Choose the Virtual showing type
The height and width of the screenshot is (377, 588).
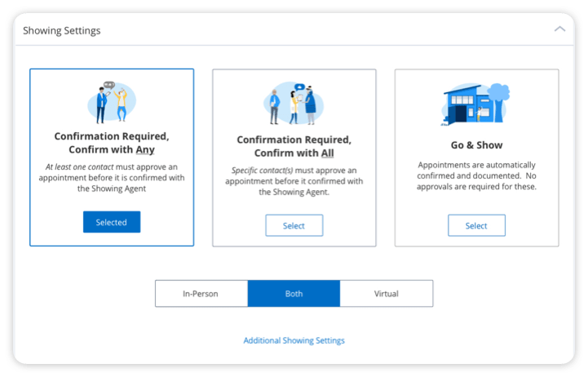387,293
